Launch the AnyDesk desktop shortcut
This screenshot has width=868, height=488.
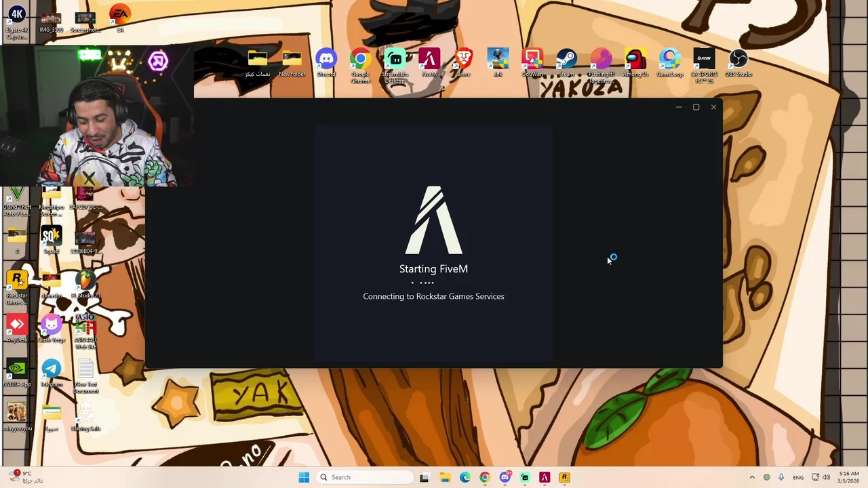[x=17, y=329]
